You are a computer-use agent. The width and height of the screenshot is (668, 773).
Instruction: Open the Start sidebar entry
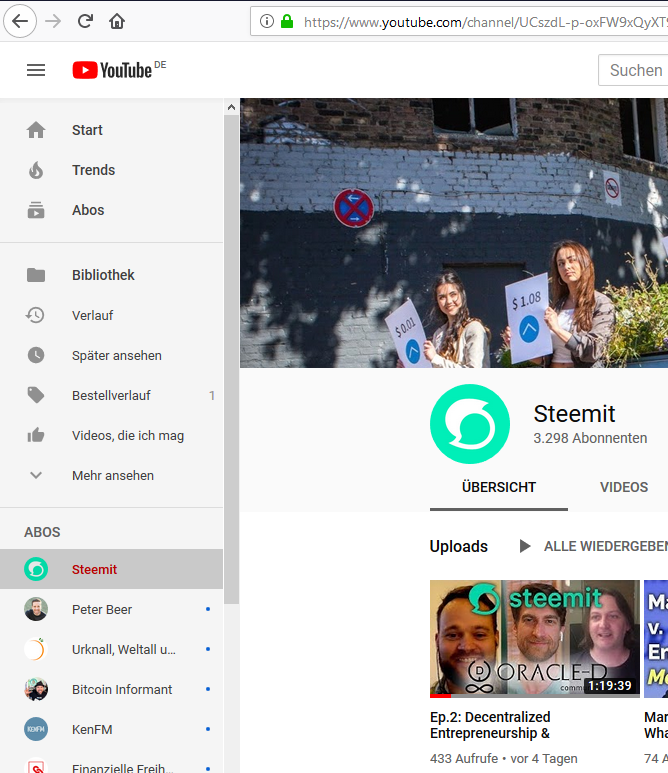point(111,130)
